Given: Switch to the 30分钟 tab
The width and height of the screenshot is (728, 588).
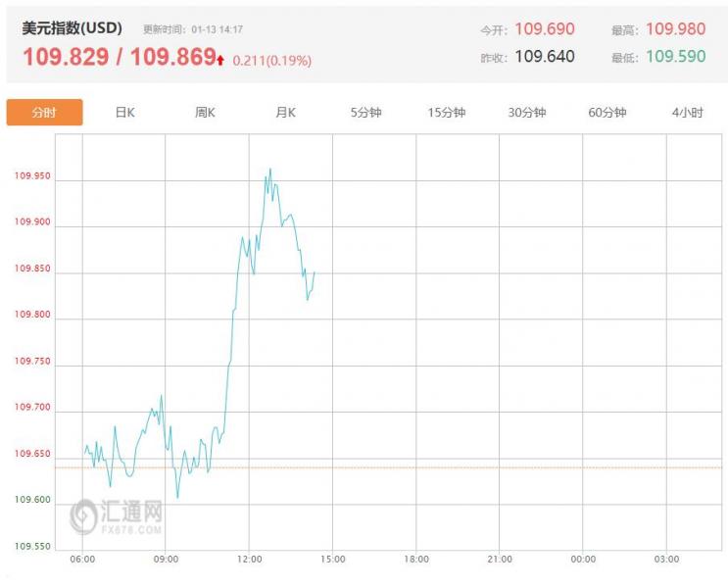Looking at the screenshot, I should 527,113.
